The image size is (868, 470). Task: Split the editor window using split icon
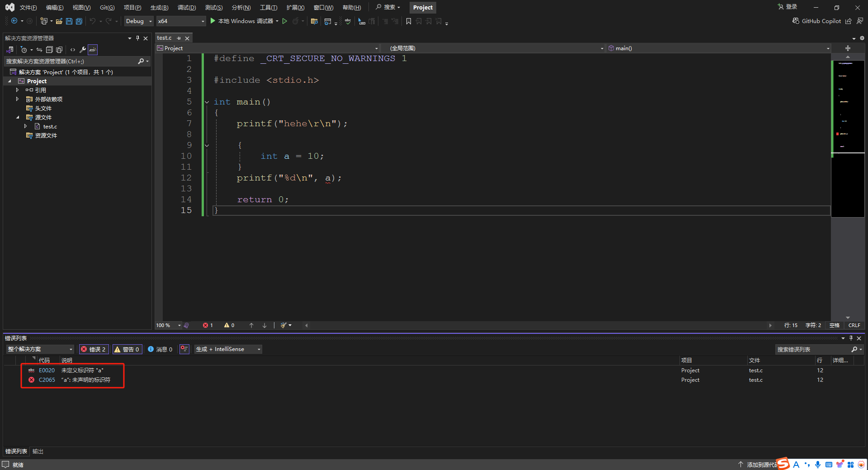click(848, 48)
